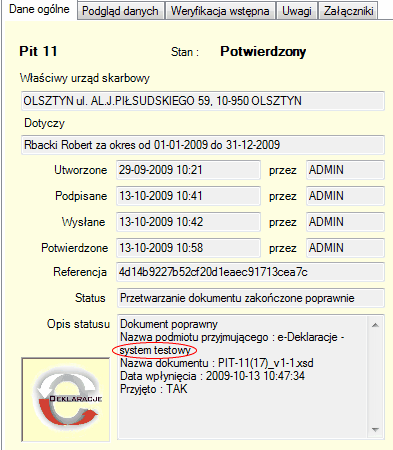The height and width of the screenshot is (450, 393).
Task: Open the Załączniki tab
Action: [x=348, y=11]
